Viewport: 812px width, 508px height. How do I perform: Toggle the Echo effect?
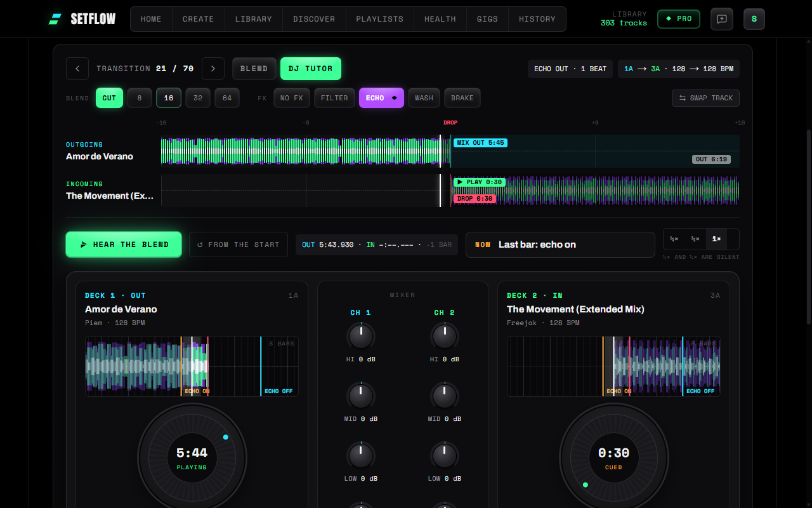[381, 98]
